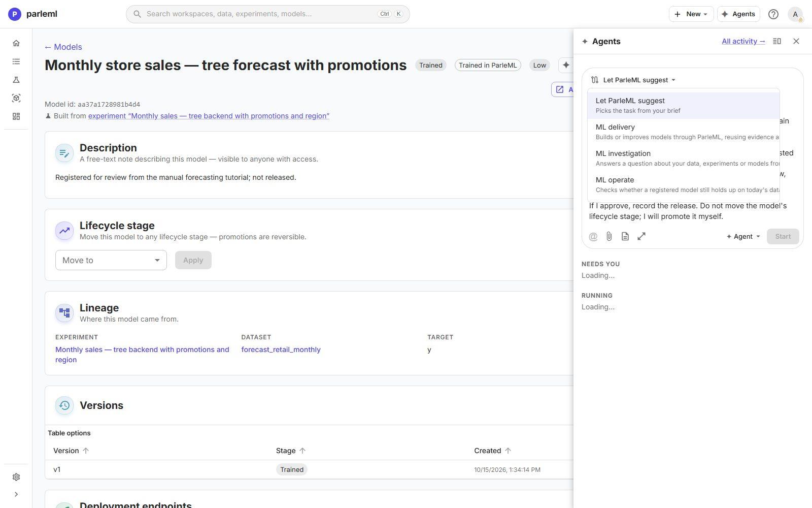Click the Trained in ParleML badge
This screenshot has width=812, height=508.
(488, 65)
